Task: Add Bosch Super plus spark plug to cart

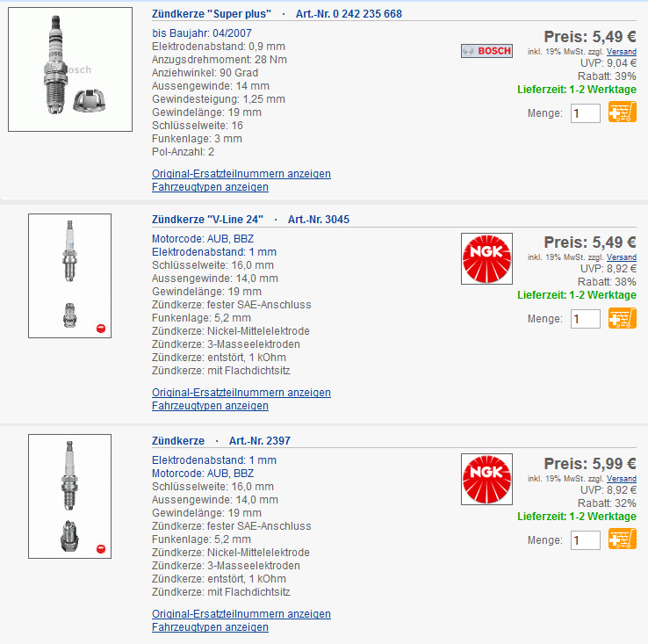Action: pyautogui.click(x=623, y=112)
